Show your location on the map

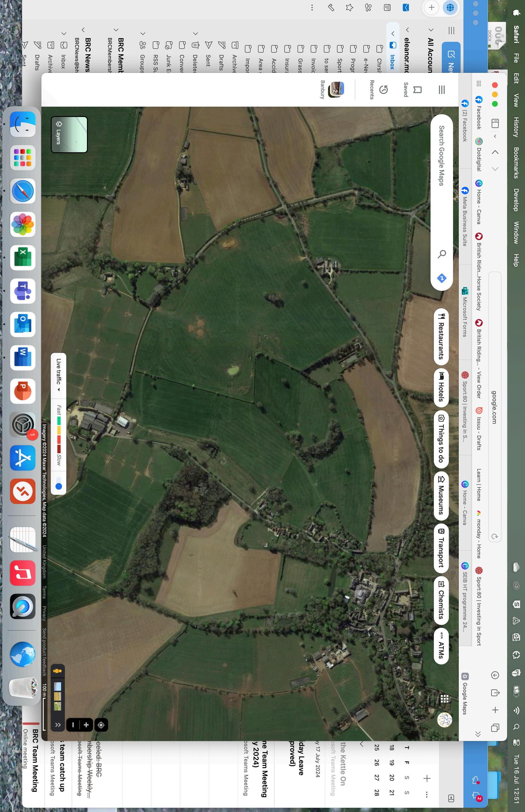101,725
